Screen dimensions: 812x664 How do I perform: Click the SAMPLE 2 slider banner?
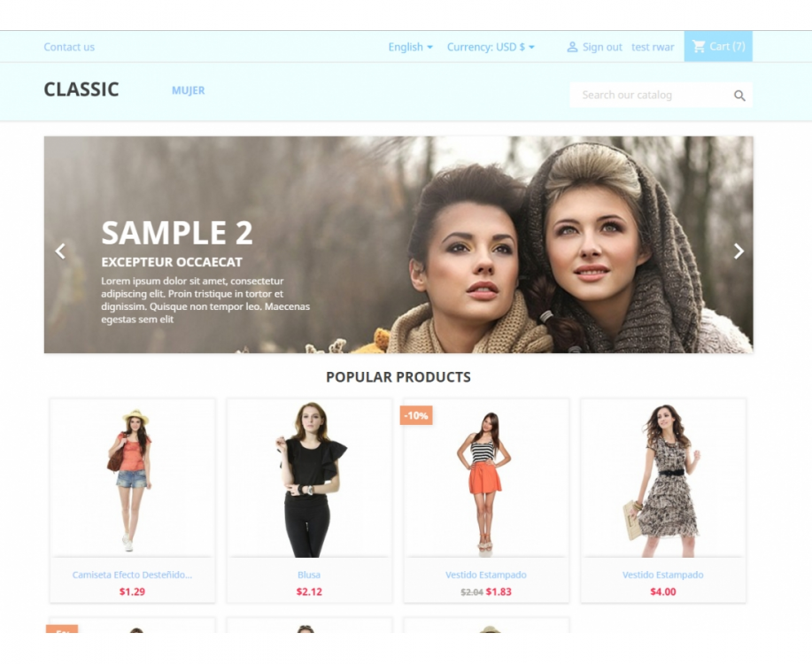click(398, 245)
